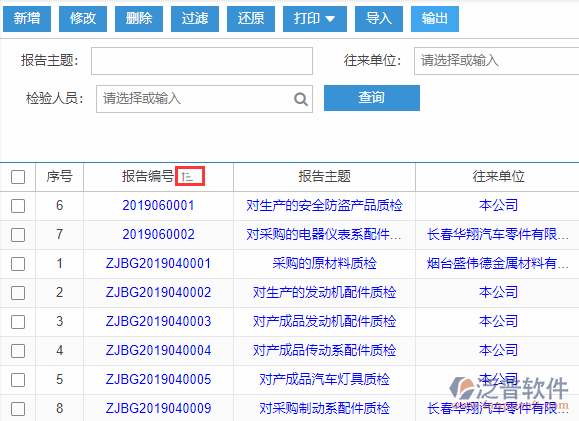Check the checkbox for row ZJBG2019040001
579x421 pixels.
[x=18, y=264]
